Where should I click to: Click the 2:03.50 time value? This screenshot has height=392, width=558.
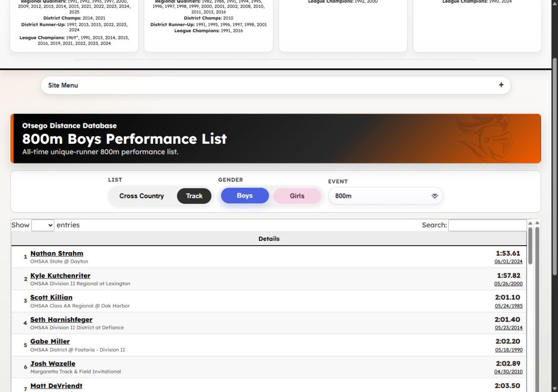click(x=507, y=386)
